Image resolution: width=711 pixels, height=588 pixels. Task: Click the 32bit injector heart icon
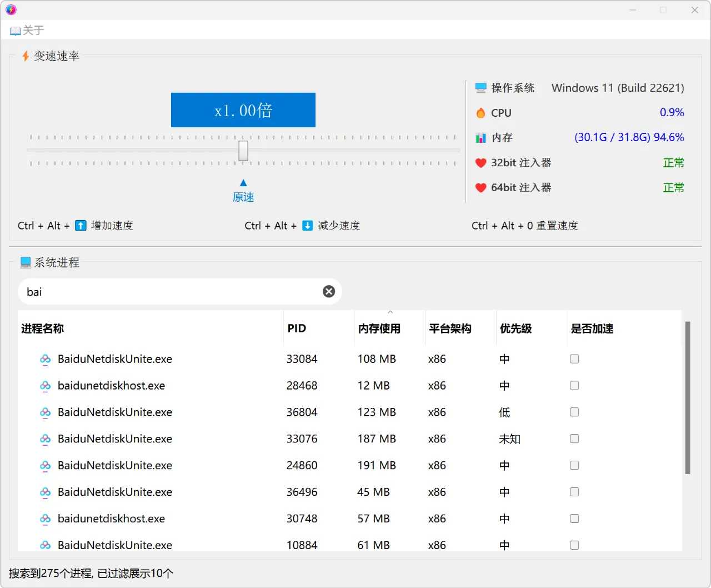[x=480, y=163]
